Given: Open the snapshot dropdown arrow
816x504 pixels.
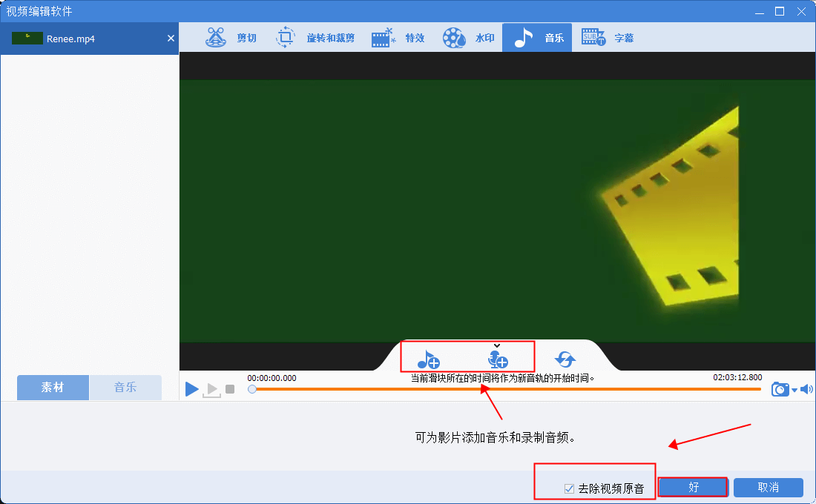Looking at the screenshot, I should pos(794,390).
